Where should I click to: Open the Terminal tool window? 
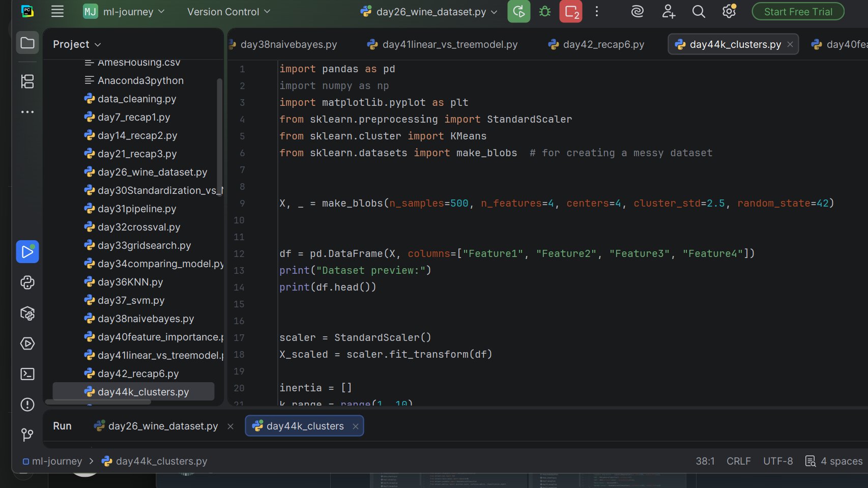27,374
